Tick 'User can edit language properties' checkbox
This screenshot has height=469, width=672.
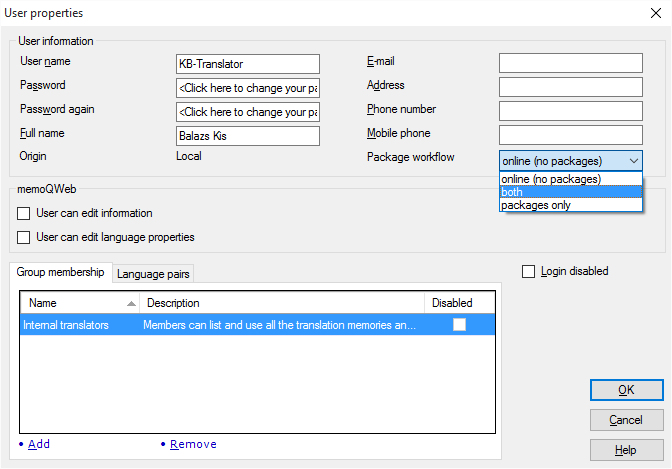[x=24, y=237]
